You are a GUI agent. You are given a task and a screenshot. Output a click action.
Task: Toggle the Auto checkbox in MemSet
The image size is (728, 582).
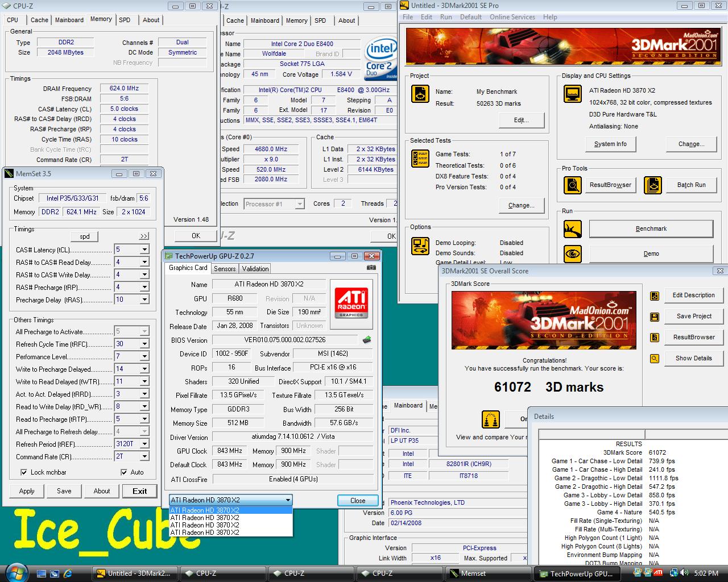[124, 472]
